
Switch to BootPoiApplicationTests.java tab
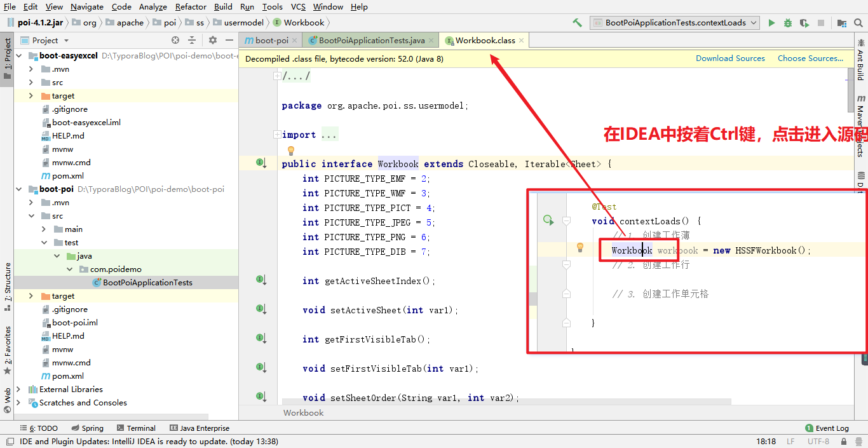(372, 40)
